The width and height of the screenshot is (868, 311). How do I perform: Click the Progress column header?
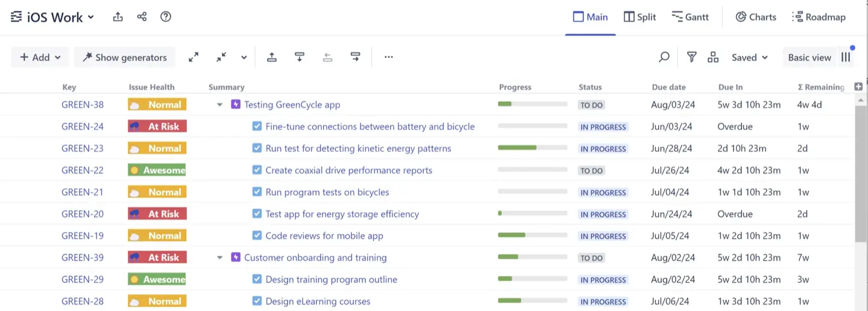[515, 87]
